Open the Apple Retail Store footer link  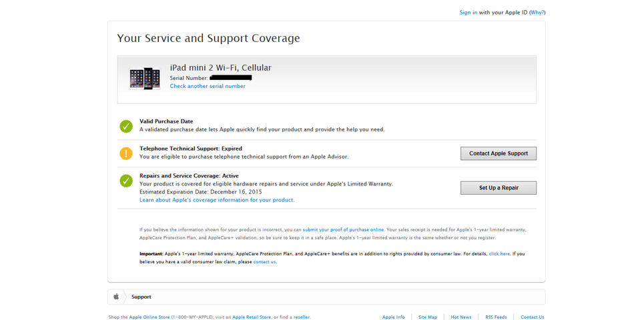point(252,317)
